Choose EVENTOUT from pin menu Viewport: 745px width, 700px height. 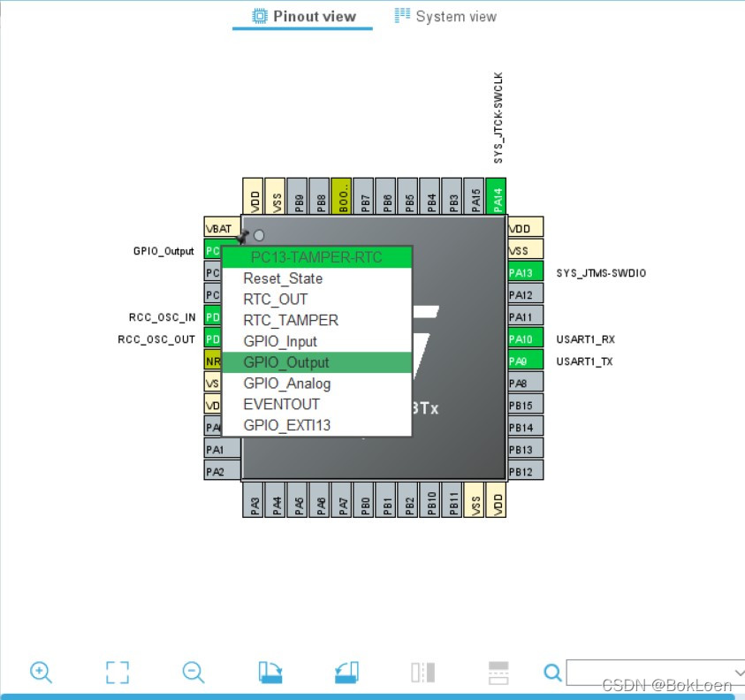tap(317, 404)
